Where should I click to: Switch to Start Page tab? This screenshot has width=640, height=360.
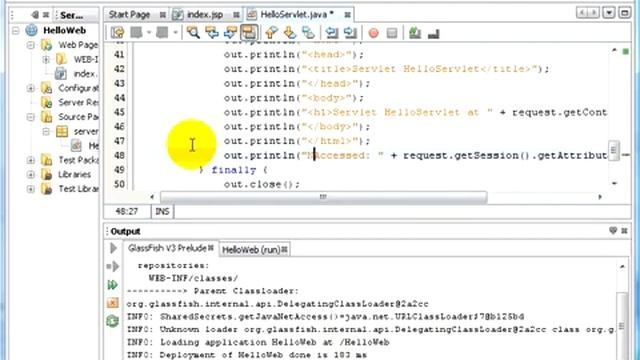(x=129, y=15)
